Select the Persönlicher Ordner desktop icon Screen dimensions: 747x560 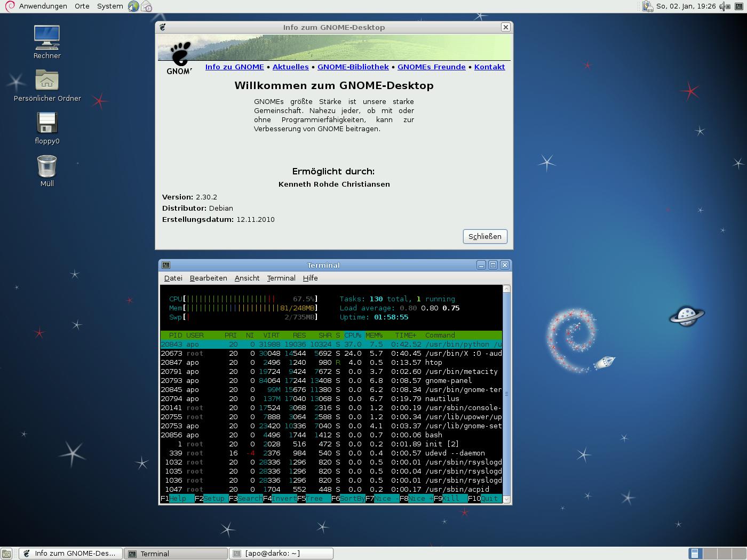47,85
